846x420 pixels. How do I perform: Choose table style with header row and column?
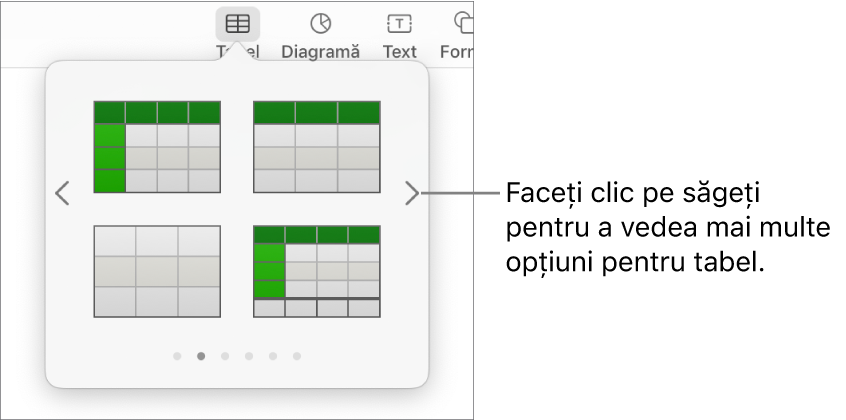tap(157, 147)
